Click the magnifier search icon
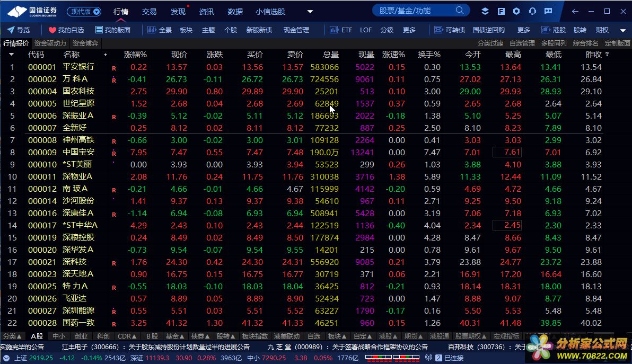 [x=460, y=11]
